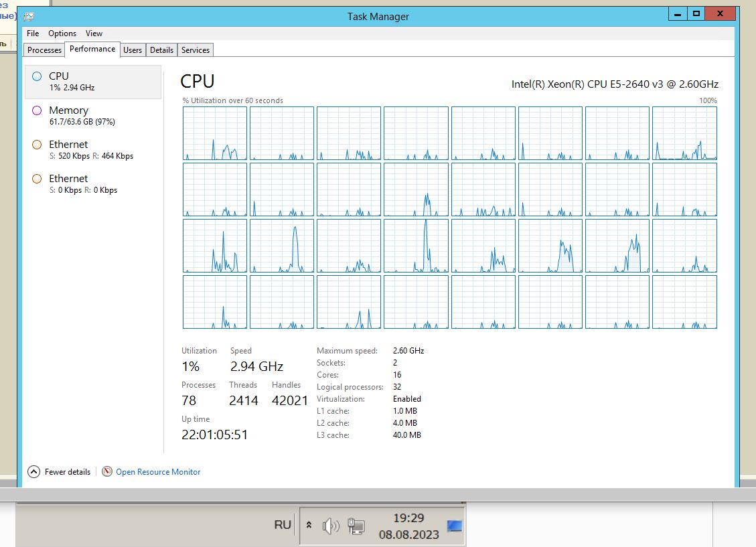Click the L1 cache 1.0 MB value
This screenshot has height=547, width=756.
405,410
